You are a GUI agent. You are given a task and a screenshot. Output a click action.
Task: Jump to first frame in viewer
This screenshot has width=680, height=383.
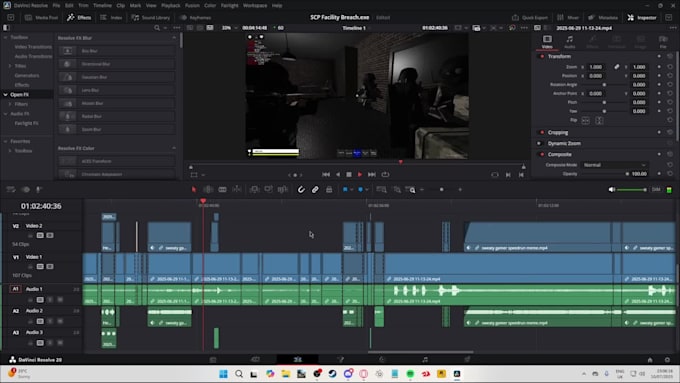(326, 174)
